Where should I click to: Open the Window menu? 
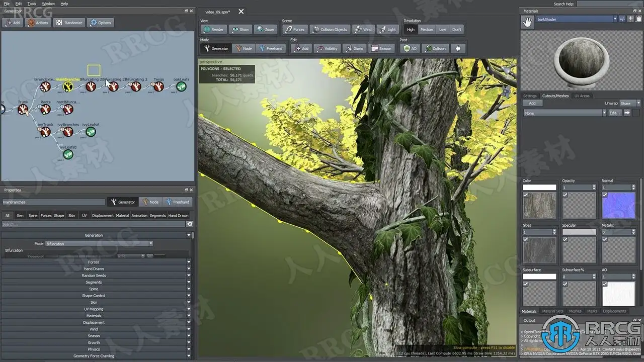pyautogui.click(x=48, y=4)
